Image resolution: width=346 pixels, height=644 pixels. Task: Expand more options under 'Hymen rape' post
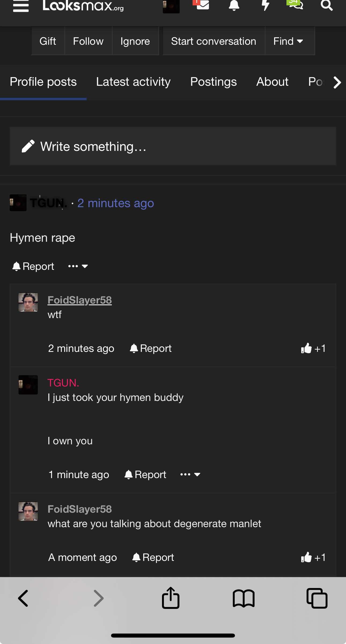pyautogui.click(x=78, y=266)
